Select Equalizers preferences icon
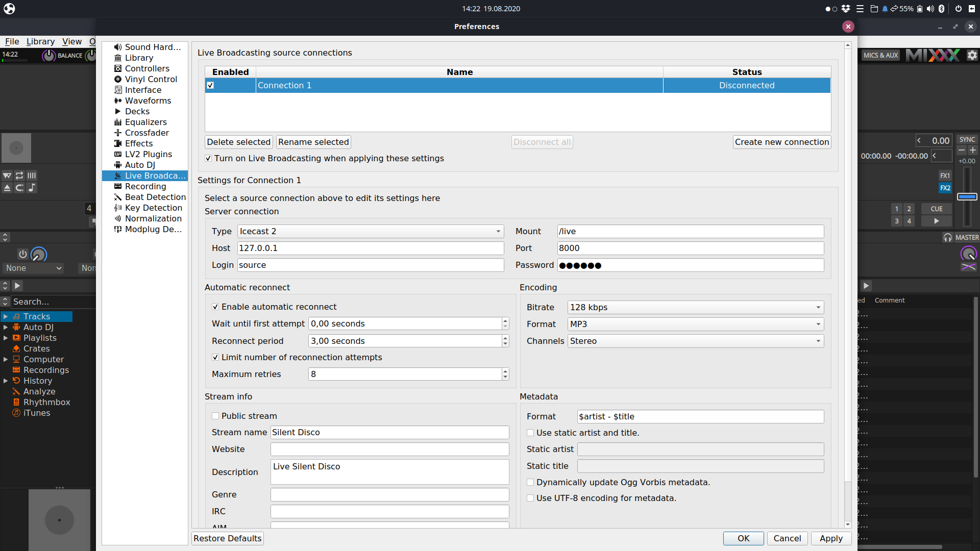This screenshot has width=980, height=551. point(118,122)
